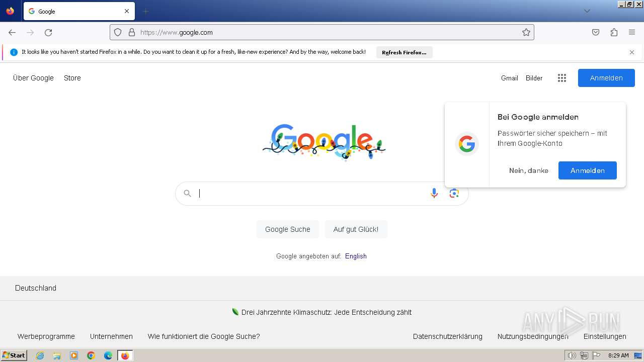The image size is (644, 362).
Task: Click the volume speaker tray icon
Action: pyautogui.click(x=572, y=355)
